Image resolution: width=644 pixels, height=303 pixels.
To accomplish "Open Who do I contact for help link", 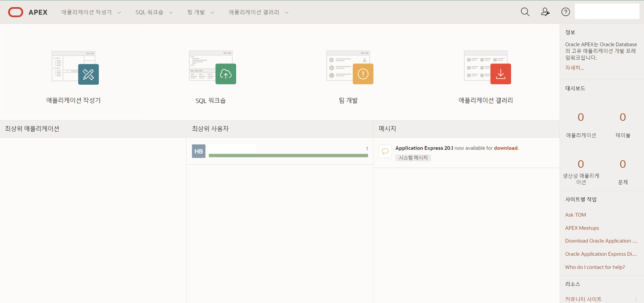I will [x=595, y=267].
